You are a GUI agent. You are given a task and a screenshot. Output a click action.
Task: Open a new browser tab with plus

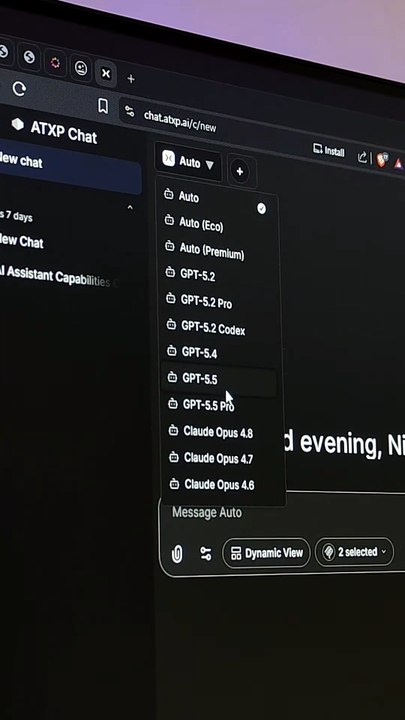click(x=131, y=79)
